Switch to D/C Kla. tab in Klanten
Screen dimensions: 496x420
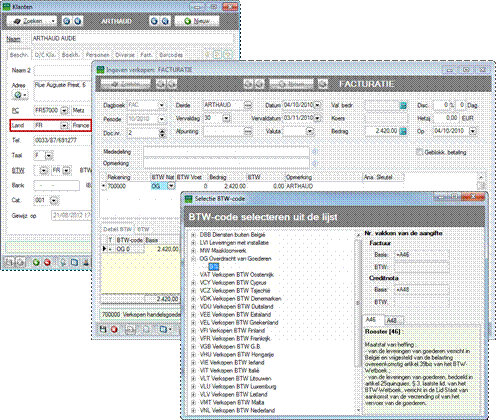point(45,55)
